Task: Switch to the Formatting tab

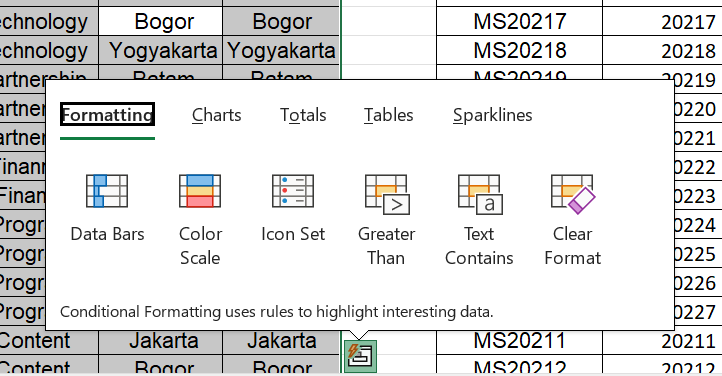Action: pyautogui.click(x=107, y=115)
